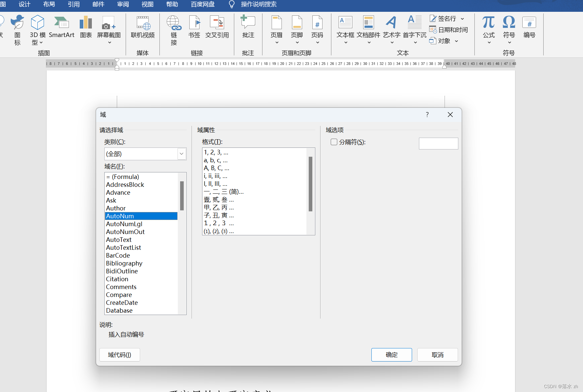Insert 日期和时间 date and time

448,30
